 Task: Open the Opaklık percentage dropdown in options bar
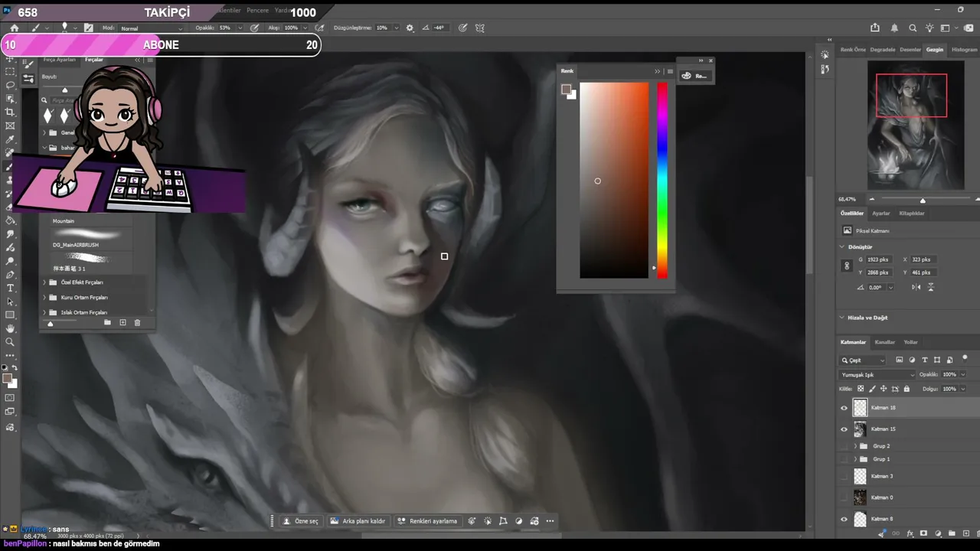point(240,28)
